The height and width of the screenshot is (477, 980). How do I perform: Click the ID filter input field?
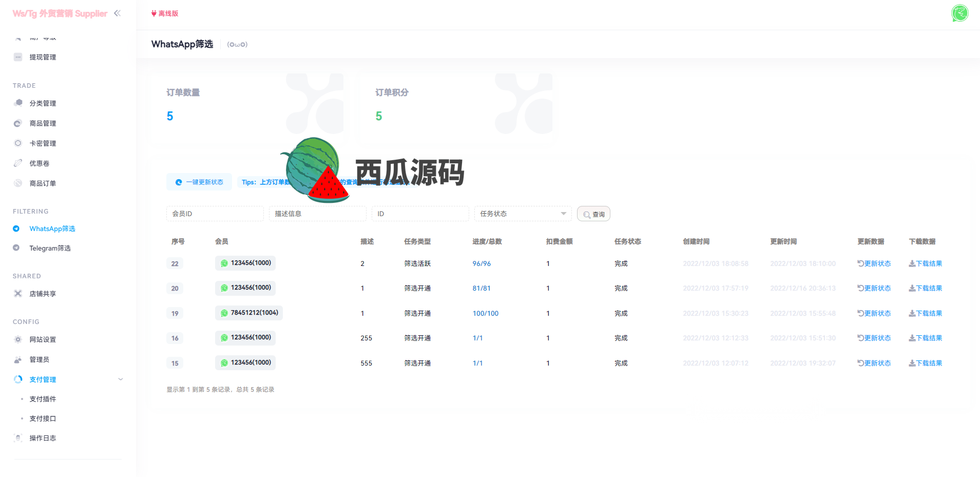coord(420,214)
